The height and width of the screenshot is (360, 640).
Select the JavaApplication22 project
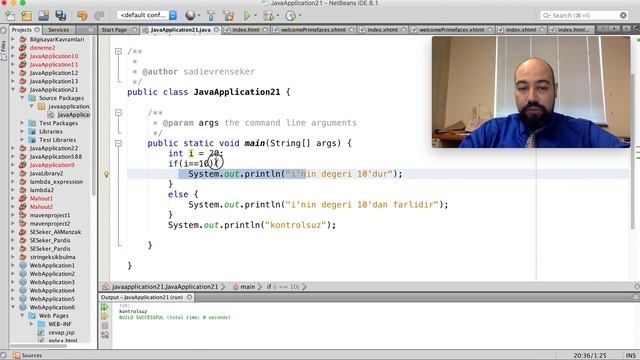point(53,148)
